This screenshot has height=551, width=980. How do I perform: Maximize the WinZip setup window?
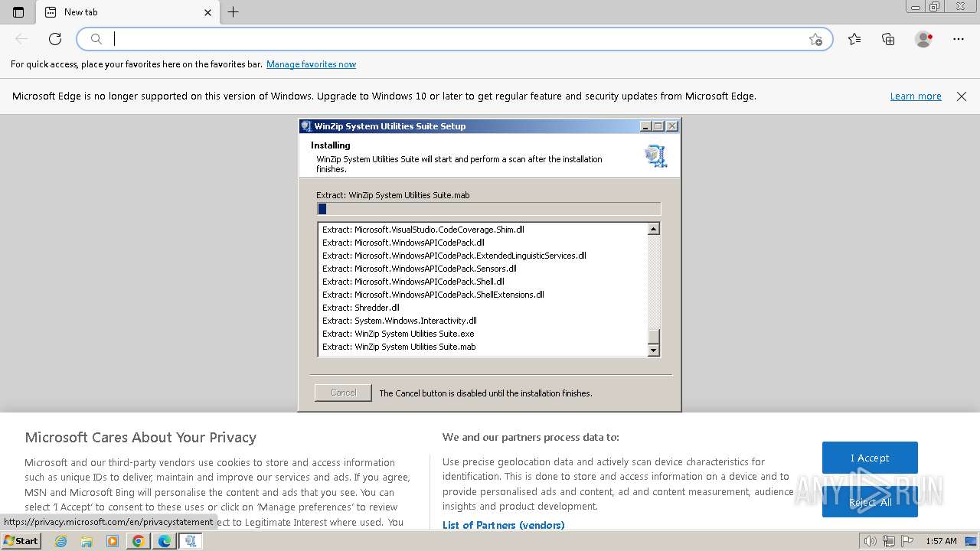click(658, 126)
